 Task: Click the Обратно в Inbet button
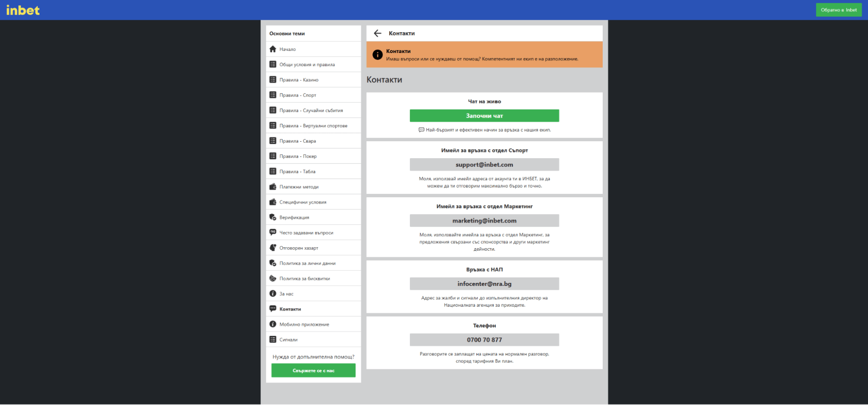pos(838,10)
